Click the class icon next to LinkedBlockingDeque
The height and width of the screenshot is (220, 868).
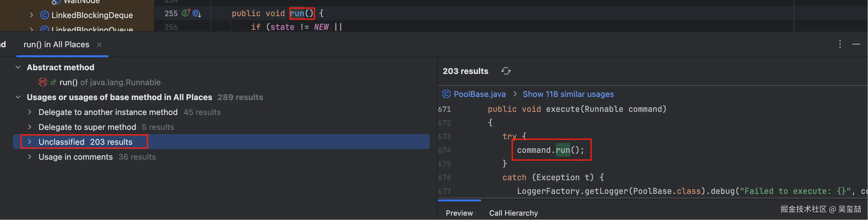[x=44, y=15]
